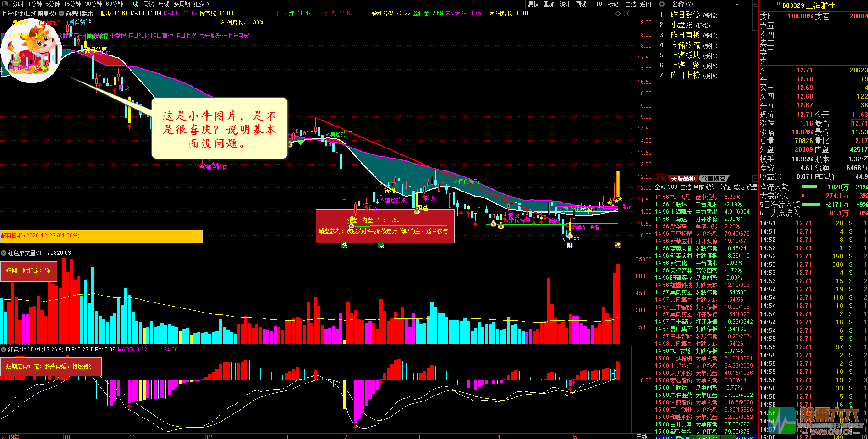Click the diamond icon in chart header
Screen dimensions: 868x439
618,14
